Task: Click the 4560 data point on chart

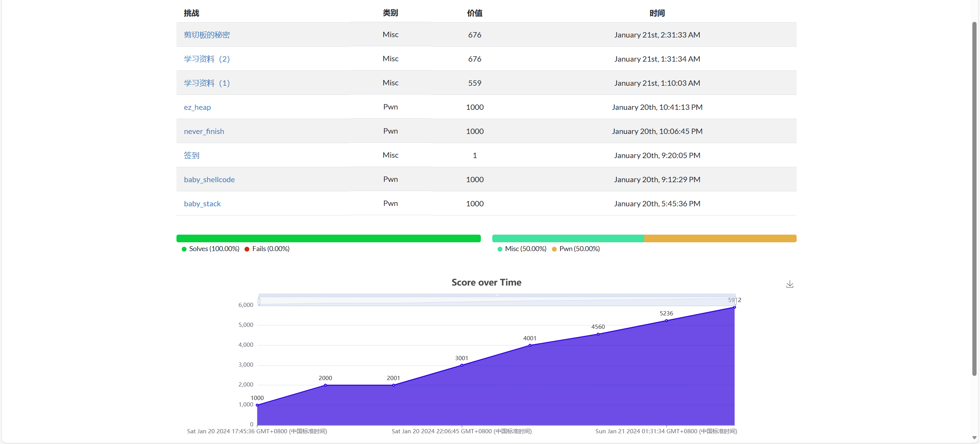Action: coord(598,334)
